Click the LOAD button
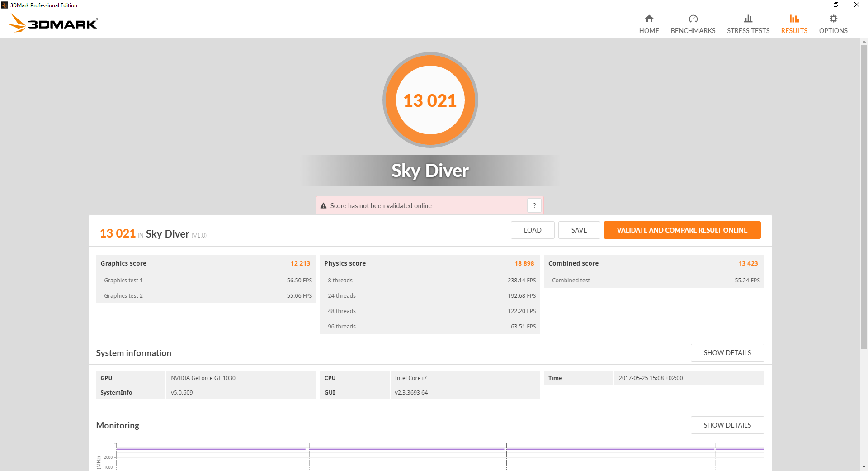Screen dimensions: 868x471 point(533,230)
